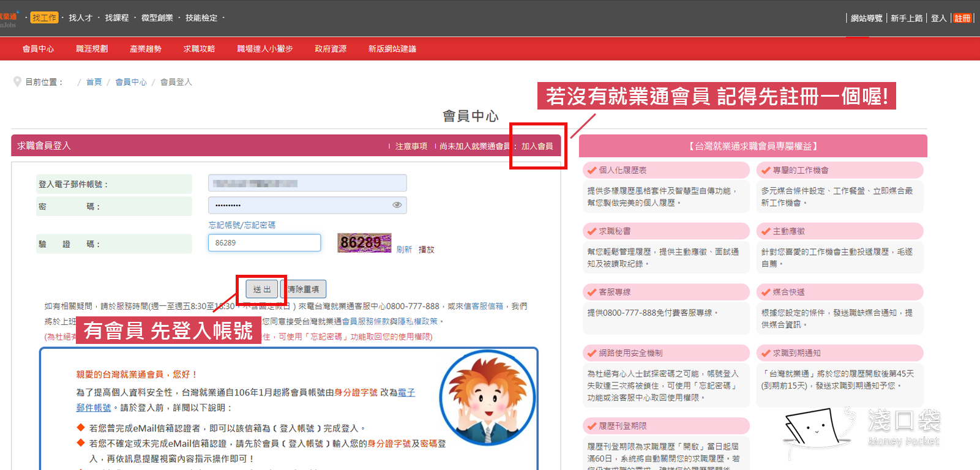The height and width of the screenshot is (470, 980).
Task: Click 清除重填 button
Action: pos(304,289)
